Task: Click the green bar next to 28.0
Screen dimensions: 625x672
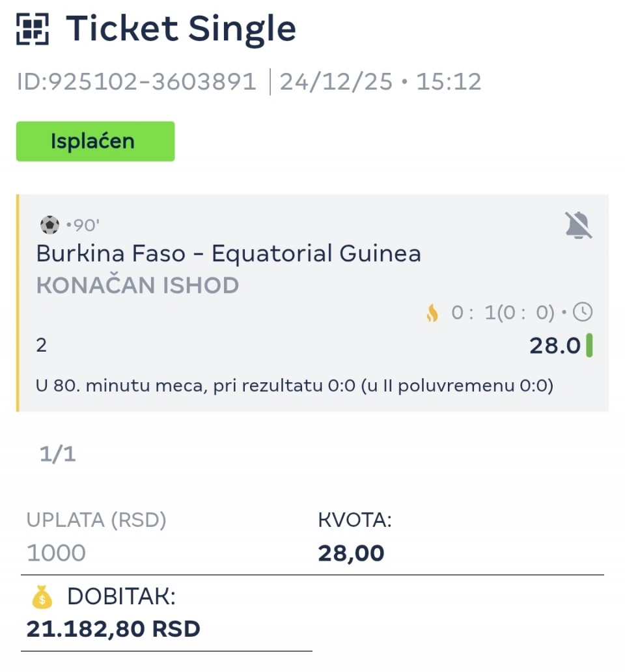Action: tap(589, 346)
